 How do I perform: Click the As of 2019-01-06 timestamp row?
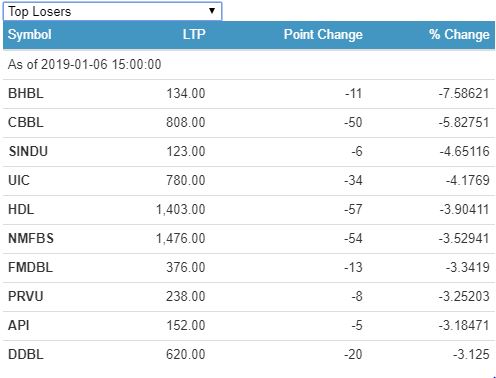tap(249, 64)
